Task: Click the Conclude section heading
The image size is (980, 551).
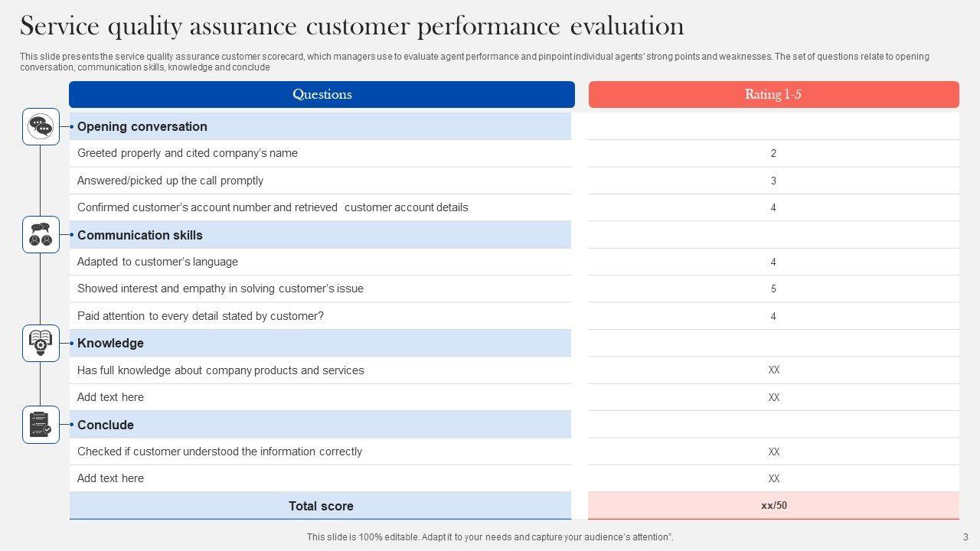Action: click(106, 425)
